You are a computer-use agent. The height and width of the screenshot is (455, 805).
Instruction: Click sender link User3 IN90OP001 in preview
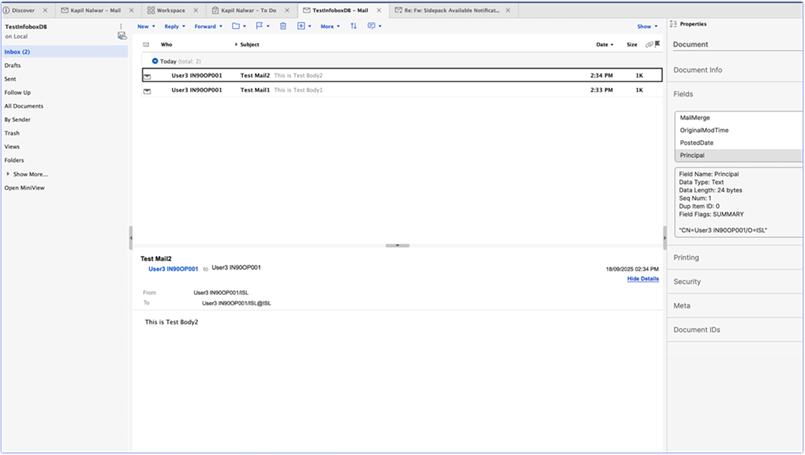pyautogui.click(x=173, y=269)
